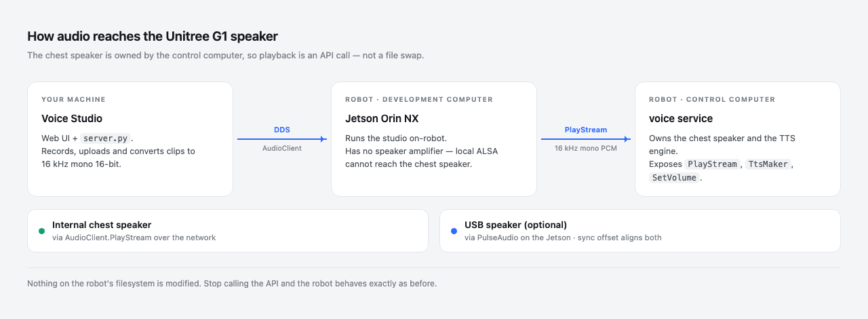Screen dimensions: 868x319
Task: Click the YOUR MACHINE section label
Action: pos(73,100)
